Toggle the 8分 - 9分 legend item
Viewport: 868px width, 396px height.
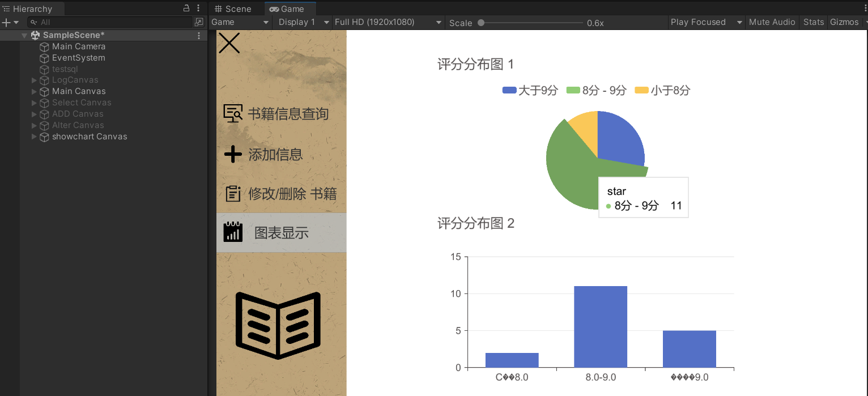(x=597, y=91)
